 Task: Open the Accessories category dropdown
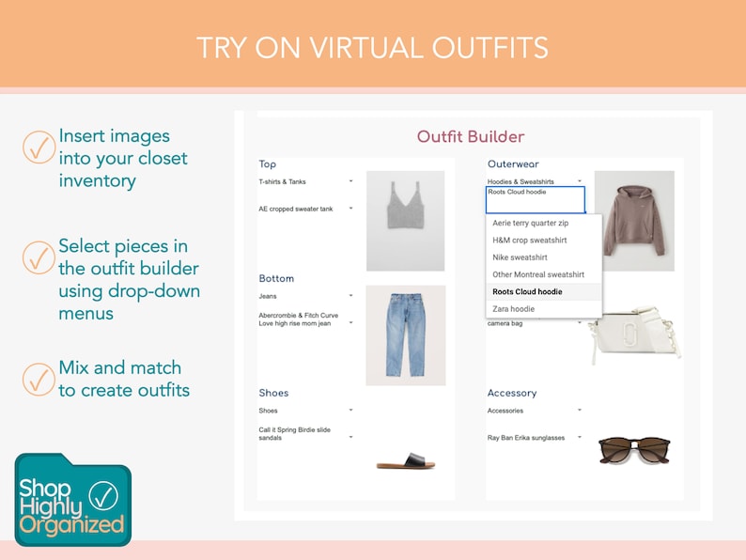click(x=580, y=410)
